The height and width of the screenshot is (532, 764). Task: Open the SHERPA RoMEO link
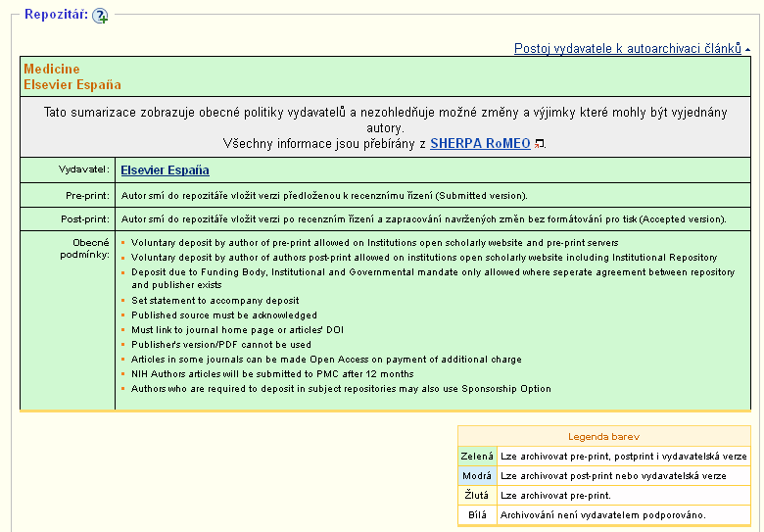pos(480,144)
